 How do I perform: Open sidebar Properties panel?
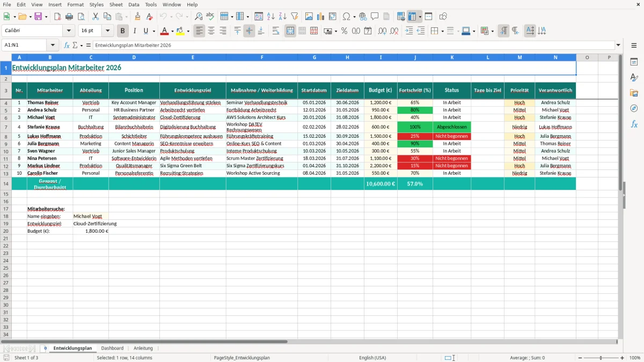[x=634, y=62]
